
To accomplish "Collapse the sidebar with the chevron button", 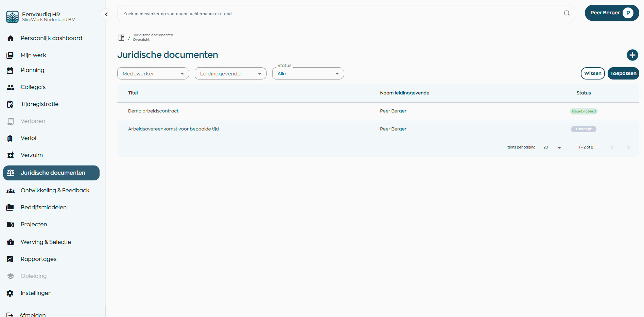I will [x=106, y=14].
